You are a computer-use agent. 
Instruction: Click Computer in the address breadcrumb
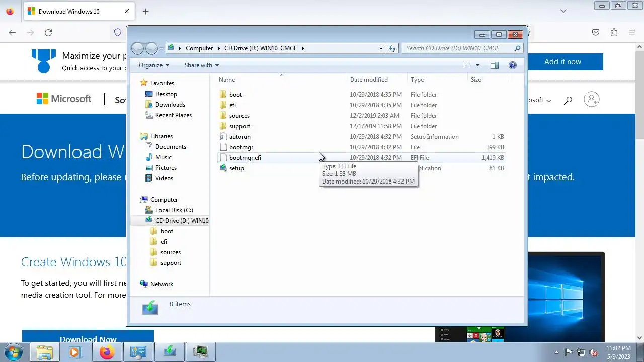tap(199, 48)
